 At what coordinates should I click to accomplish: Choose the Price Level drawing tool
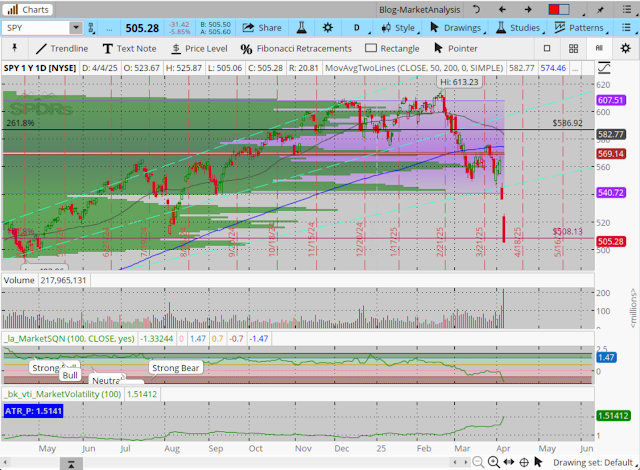coord(199,49)
